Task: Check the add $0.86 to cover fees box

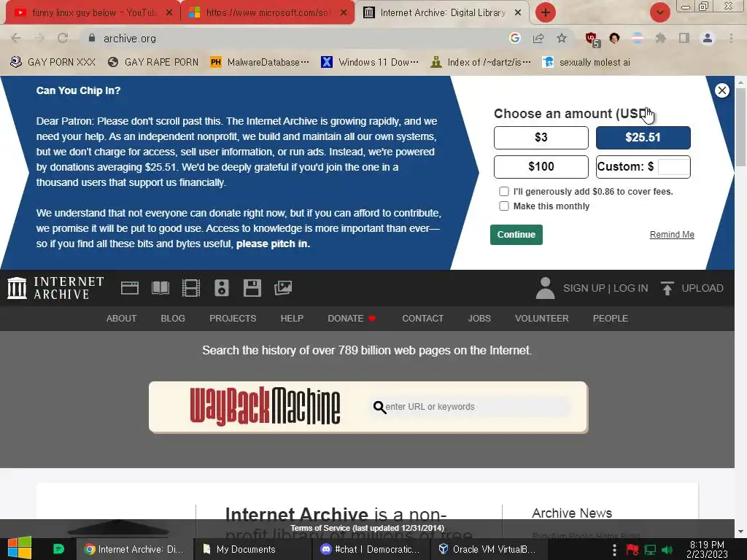Action: tap(504, 192)
